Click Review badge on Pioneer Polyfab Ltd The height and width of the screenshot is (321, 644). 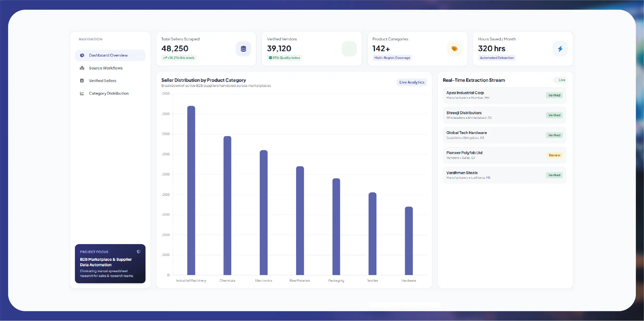coord(554,155)
